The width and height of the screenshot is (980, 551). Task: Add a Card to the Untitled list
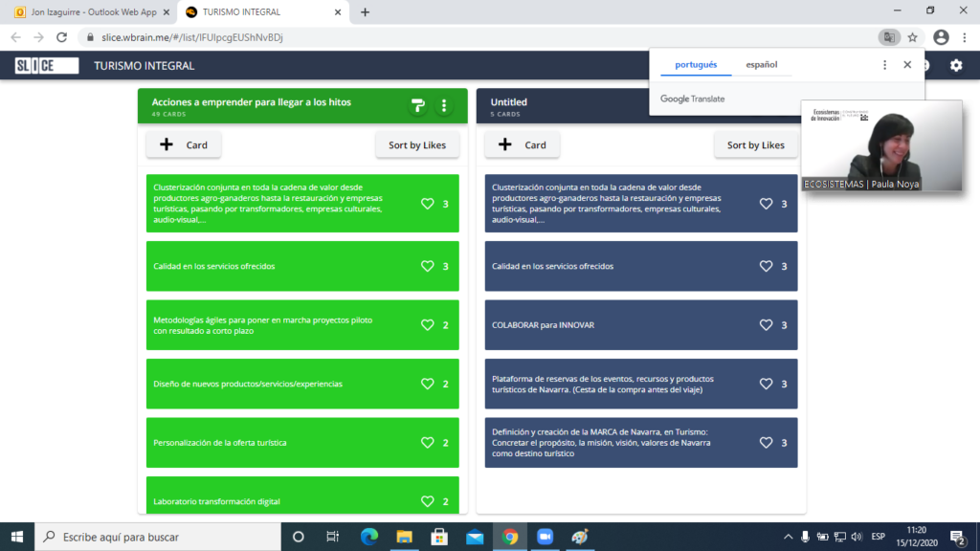[523, 145]
